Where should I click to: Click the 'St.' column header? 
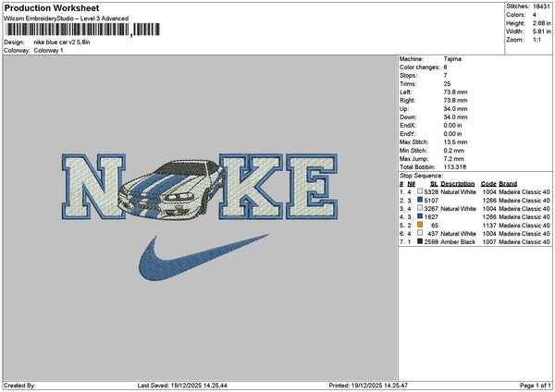435,184
